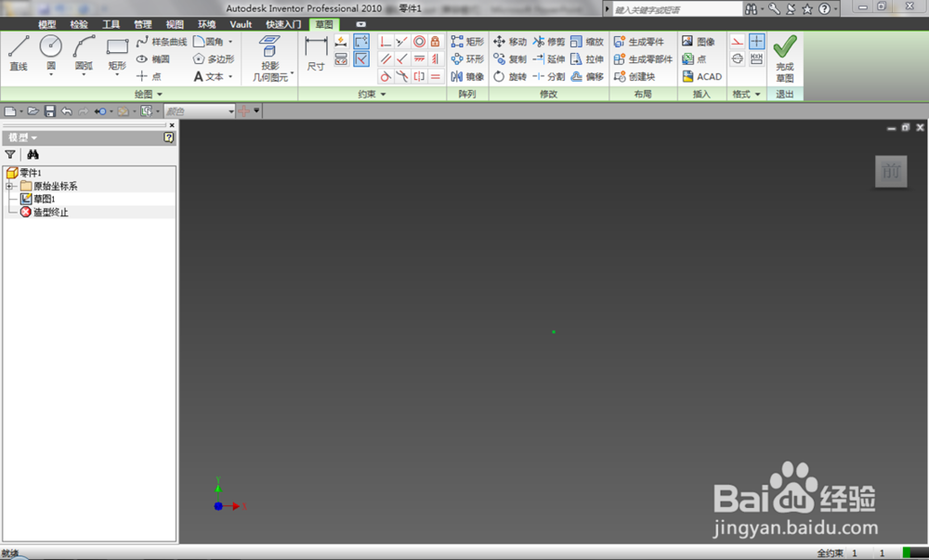The width and height of the screenshot is (929, 560).
Task: Switch to the 模型 ribbon tab
Action: [x=46, y=24]
